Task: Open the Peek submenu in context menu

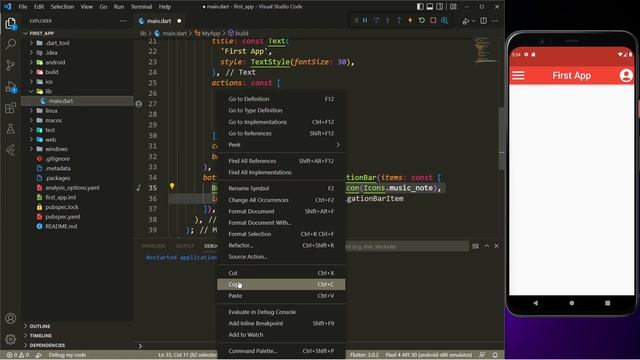Action: [281, 145]
